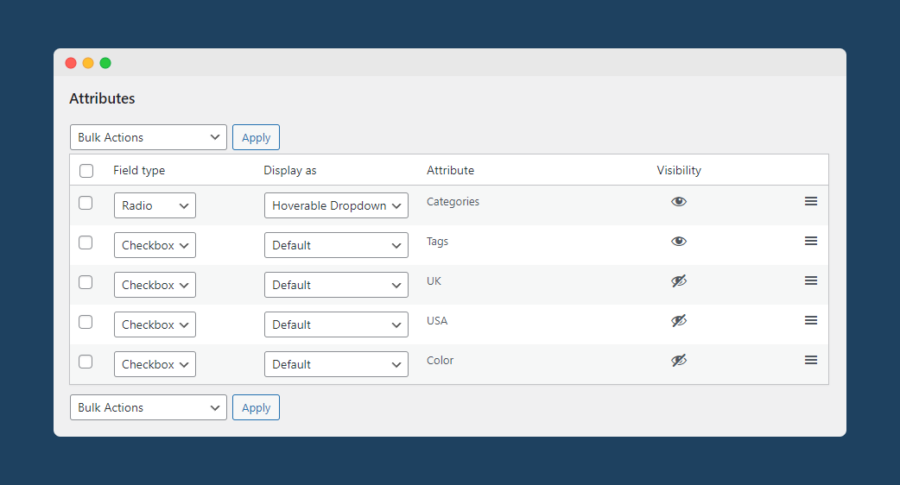
Task: Click the drag handle for Tags row
Action: (811, 241)
